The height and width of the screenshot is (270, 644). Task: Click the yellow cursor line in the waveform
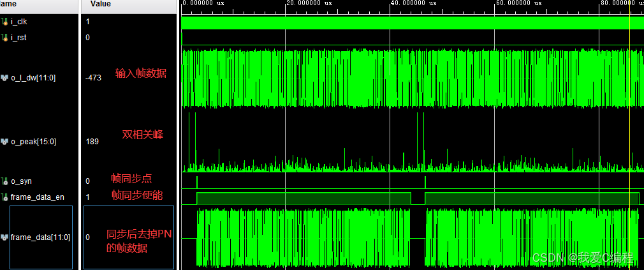point(629,135)
